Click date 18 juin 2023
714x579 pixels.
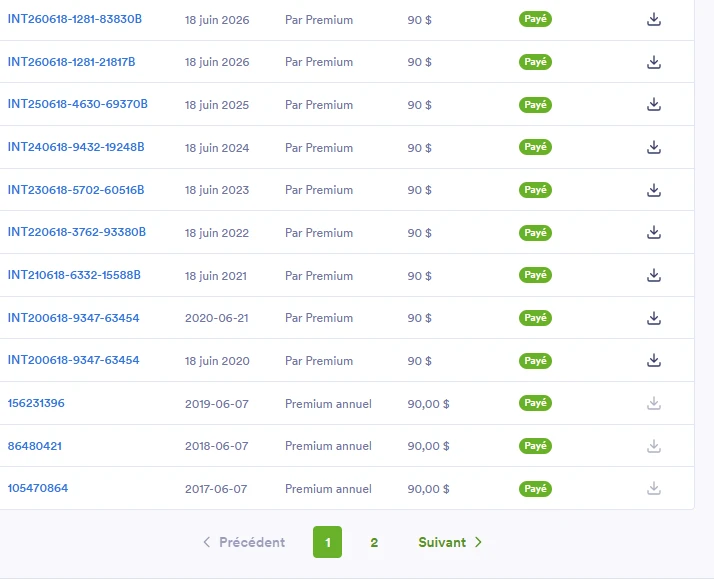coord(217,190)
